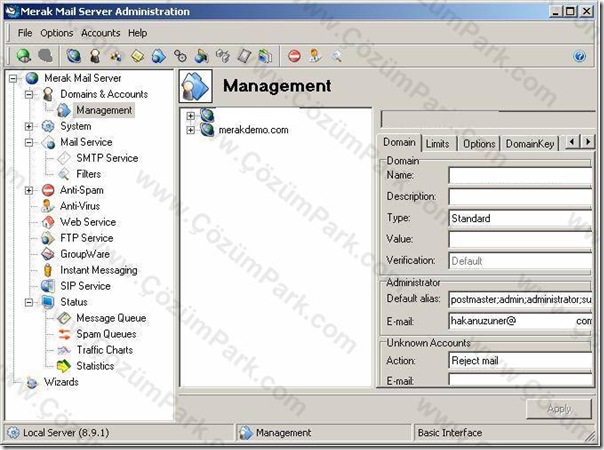Viewport: 604px width, 450px height.
Task: Collapse the Domains & Accounts node
Action: click(29, 94)
